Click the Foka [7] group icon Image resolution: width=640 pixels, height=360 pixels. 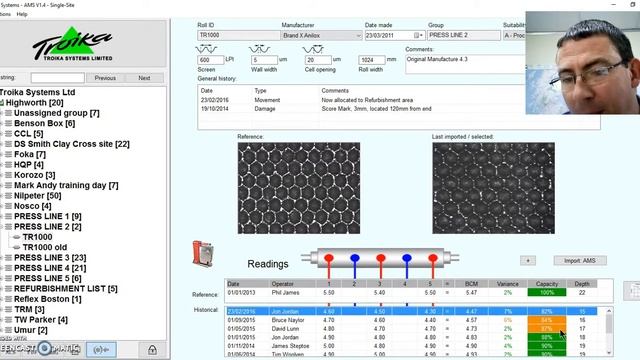[x=9, y=154]
